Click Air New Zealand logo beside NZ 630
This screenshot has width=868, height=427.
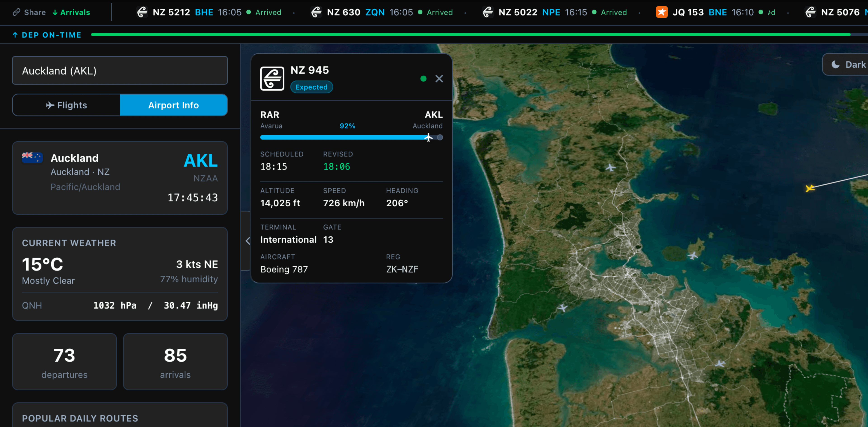click(316, 12)
